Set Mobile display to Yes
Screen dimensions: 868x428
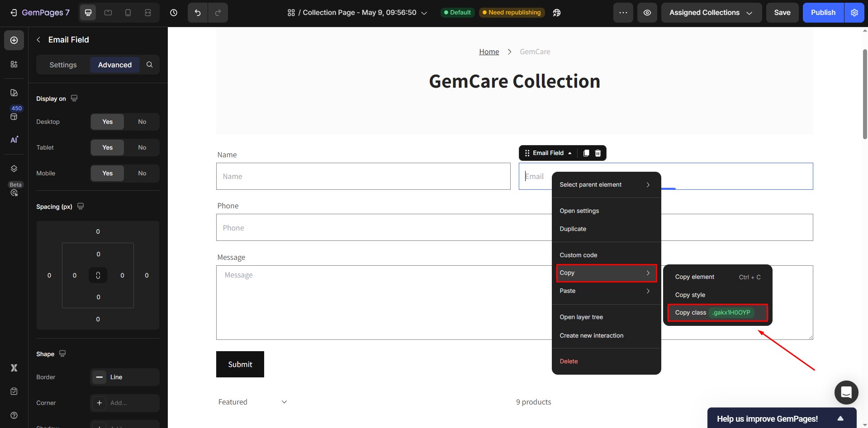click(x=107, y=173)
